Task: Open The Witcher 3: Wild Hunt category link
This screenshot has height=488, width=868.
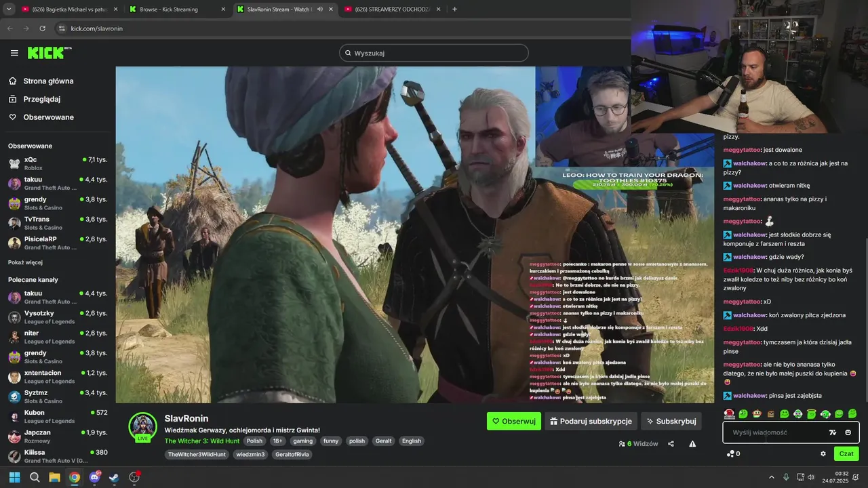Action: click(202, 441)
